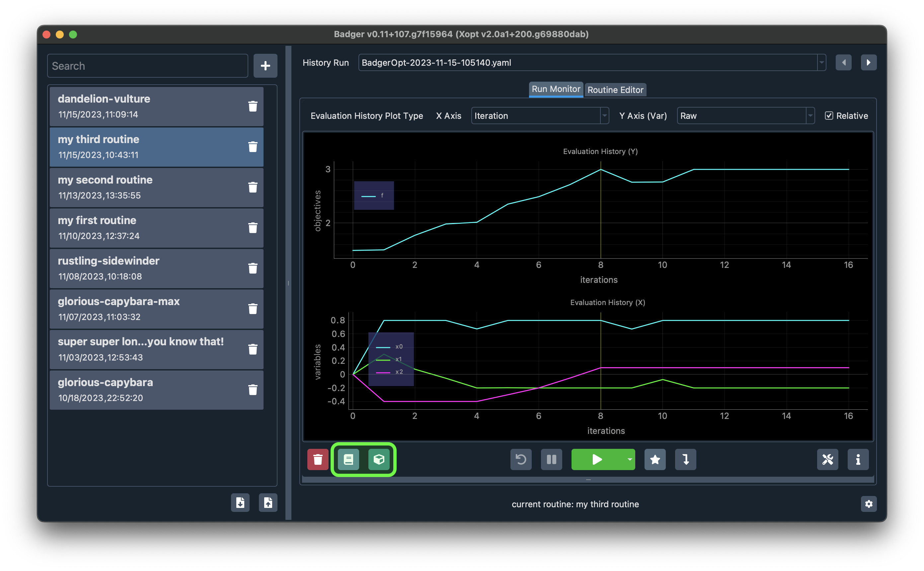Jump to optimal solution star button

(655, 459)
